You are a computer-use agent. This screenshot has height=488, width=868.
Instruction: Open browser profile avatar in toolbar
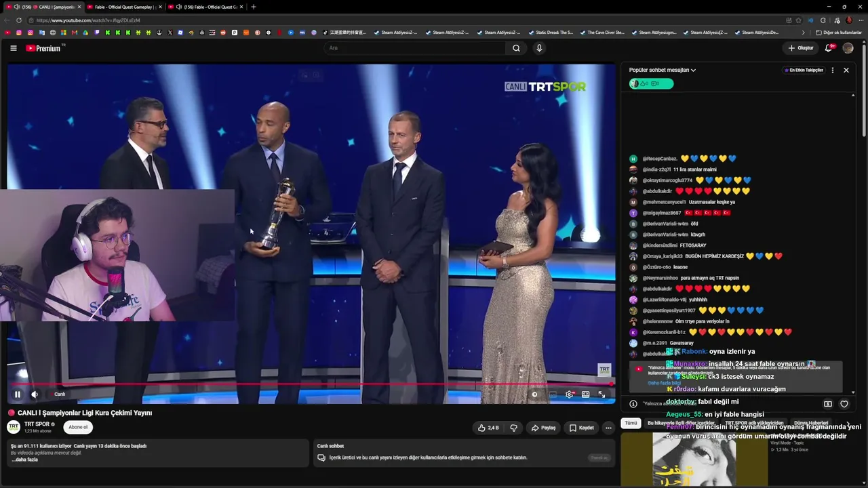[x=848, y=20]
